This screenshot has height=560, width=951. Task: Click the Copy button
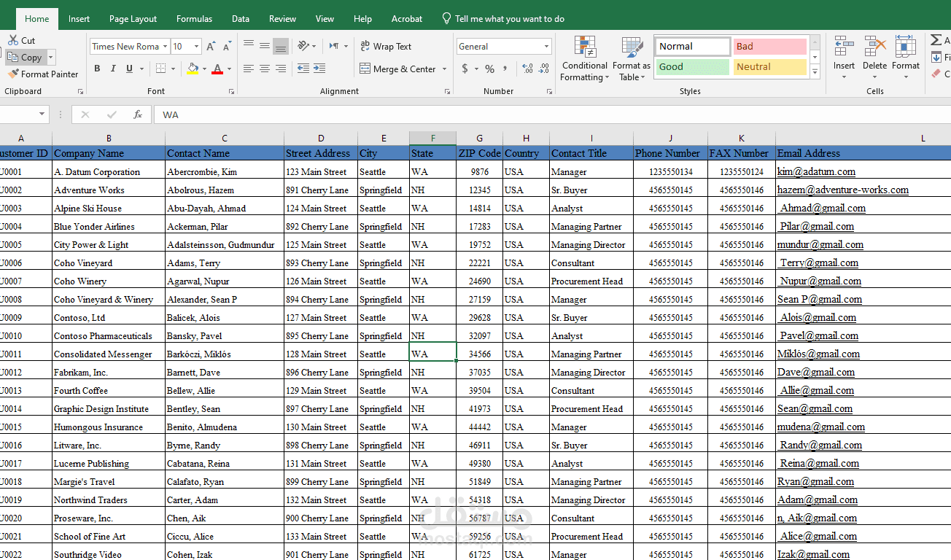tap(25, 57)
